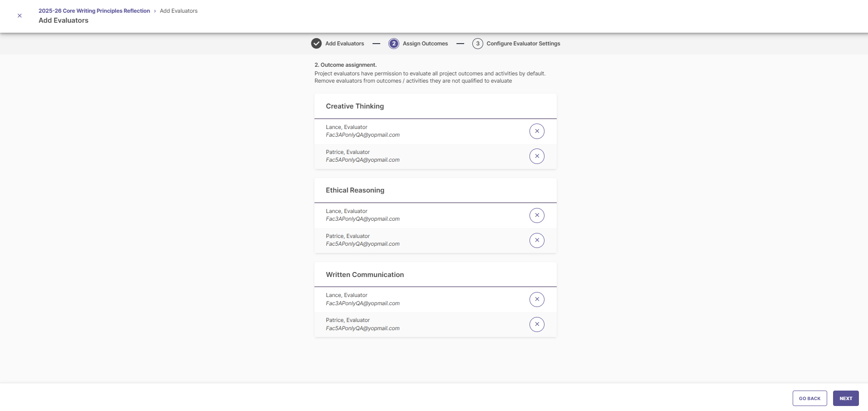Viewport: 868px width, 411px height.
Task: Click Patrice, Evaluator name under Creative Thinking
Action: tap(348, 152)
